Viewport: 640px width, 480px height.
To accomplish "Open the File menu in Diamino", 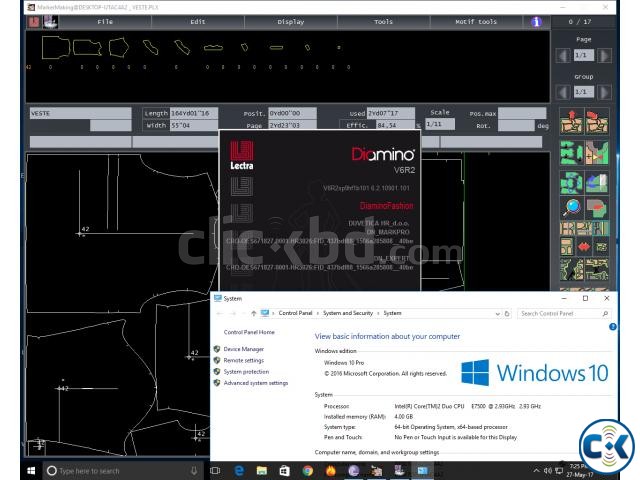I will pyautogui.click(x=105, y=22).
